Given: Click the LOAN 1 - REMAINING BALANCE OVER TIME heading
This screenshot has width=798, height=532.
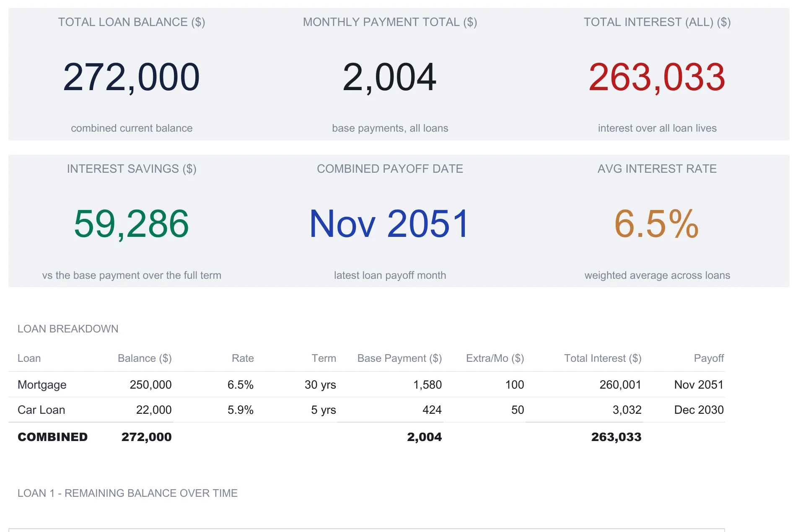Looking at the screenshot, I should click(127, 493).
